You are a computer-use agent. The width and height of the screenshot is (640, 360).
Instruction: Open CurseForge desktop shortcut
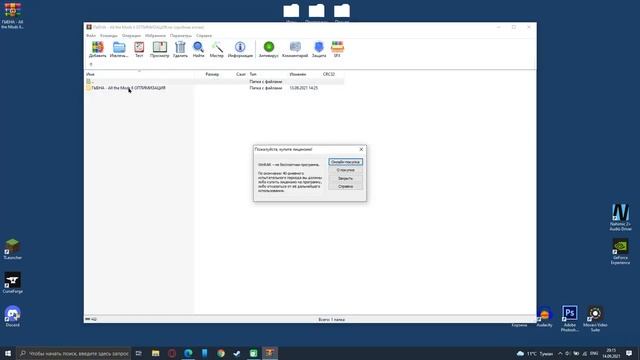(13, 283)
